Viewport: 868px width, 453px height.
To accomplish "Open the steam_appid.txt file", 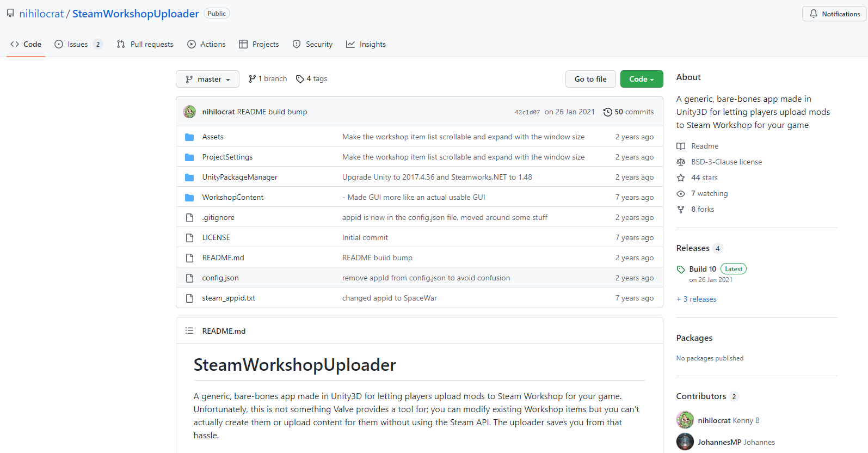I will pyautogui.click(x=229, y=298).
